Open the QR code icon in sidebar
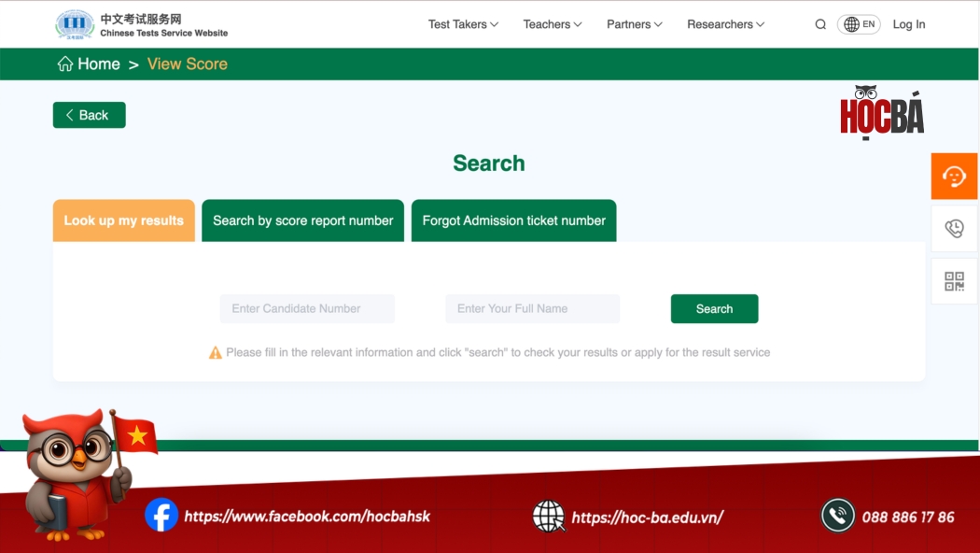 coord(954,281)
